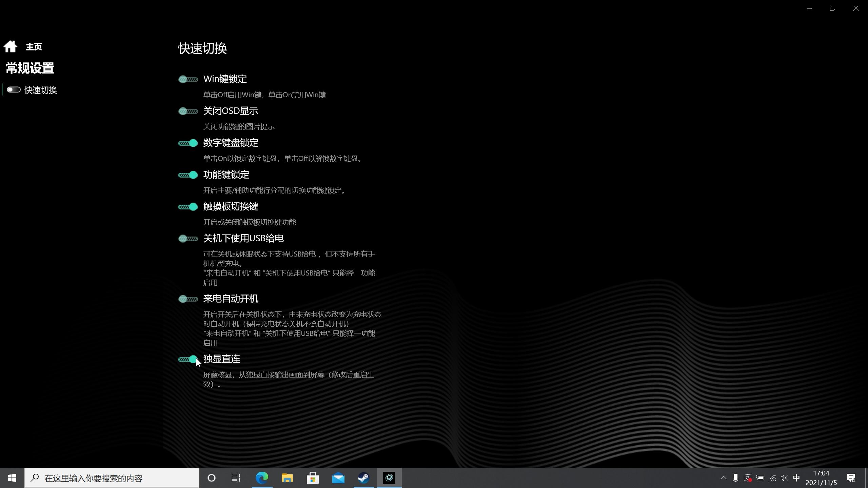Click the home icon beside 主页
868x488 pixels.
(10, 46)
